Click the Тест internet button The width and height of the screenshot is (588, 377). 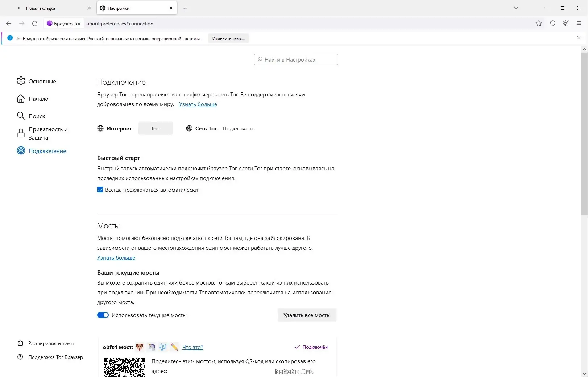156,128
